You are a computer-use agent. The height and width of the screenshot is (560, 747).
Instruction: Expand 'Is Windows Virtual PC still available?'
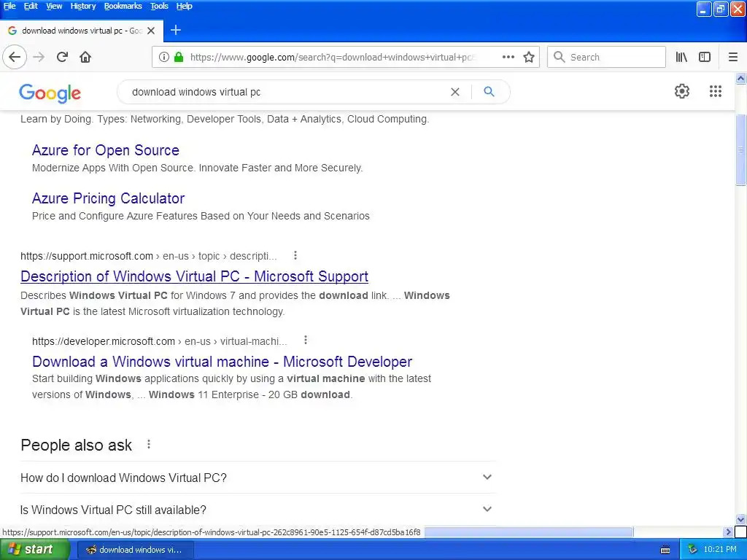coord(258,510)
